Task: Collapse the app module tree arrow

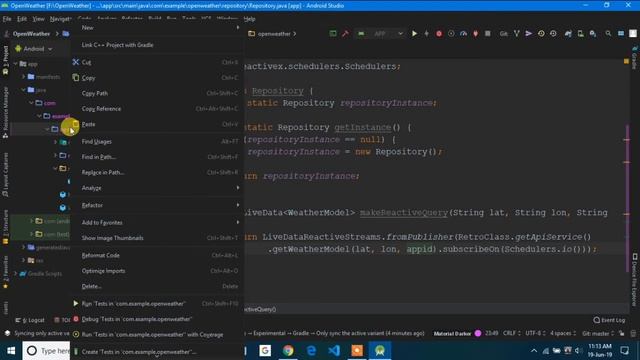Action: (16, 64)
